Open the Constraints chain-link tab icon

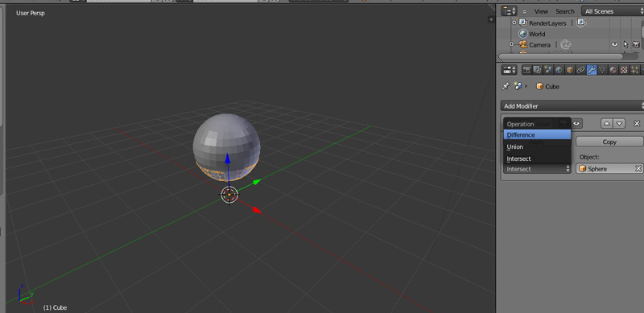coord(580,70)
